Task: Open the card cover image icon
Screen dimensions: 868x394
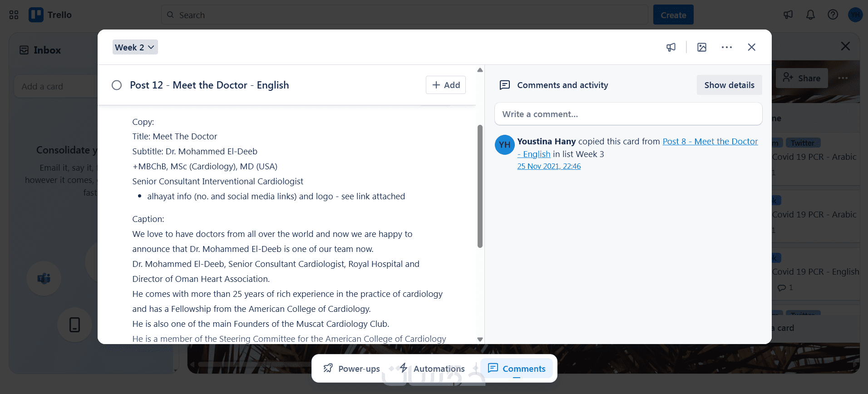Action: tap(702, 47)
